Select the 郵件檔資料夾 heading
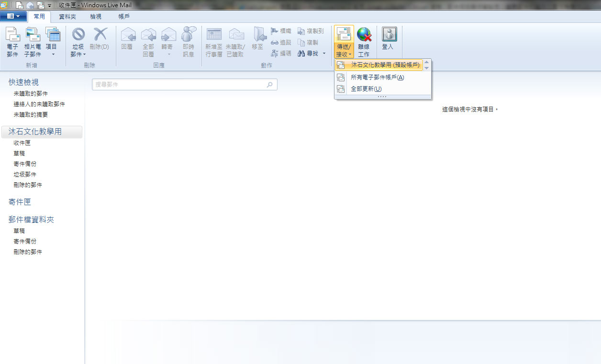Screen dimensions: 601x364 coord(31,220)
